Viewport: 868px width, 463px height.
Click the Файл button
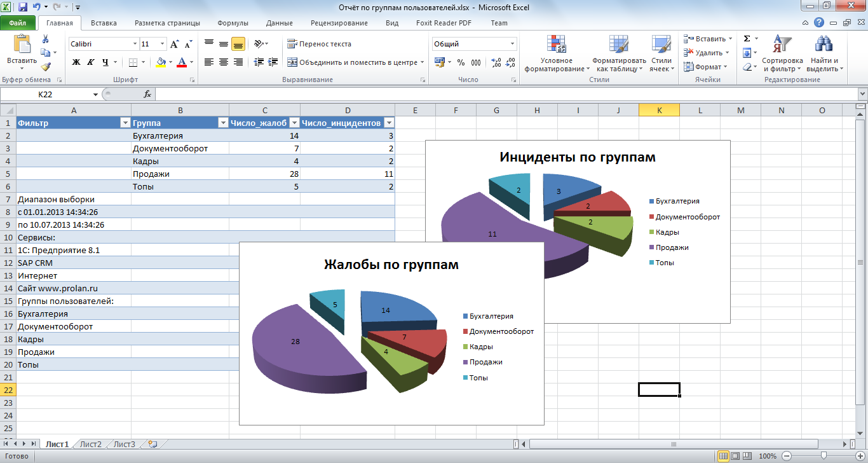click(17, 23)
